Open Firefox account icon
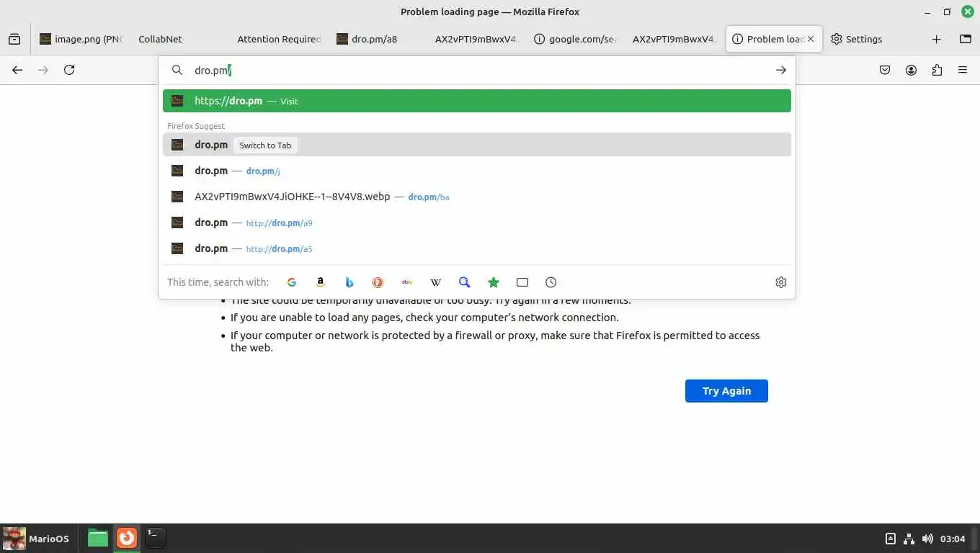The width and height of the screenshot is (980, 553). coord(911,70)
